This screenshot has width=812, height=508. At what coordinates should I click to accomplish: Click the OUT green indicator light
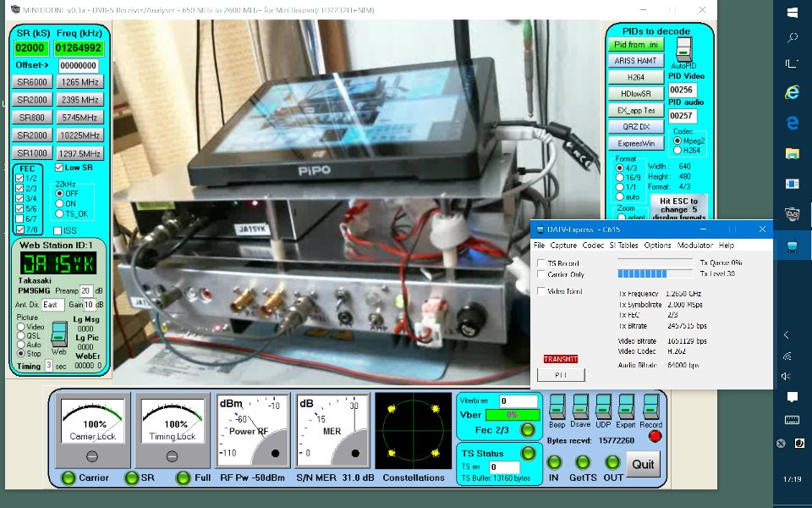(x=612, y=462)
